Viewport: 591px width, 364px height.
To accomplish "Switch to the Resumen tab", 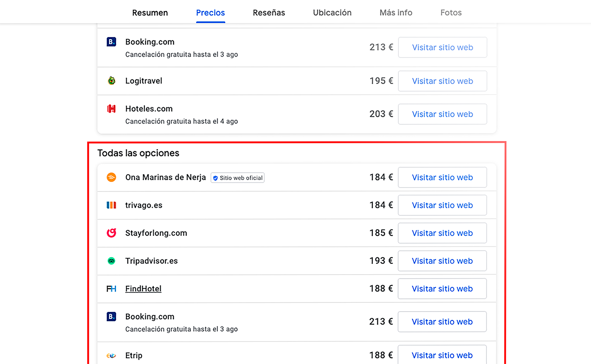I will [x=150, y=13].
